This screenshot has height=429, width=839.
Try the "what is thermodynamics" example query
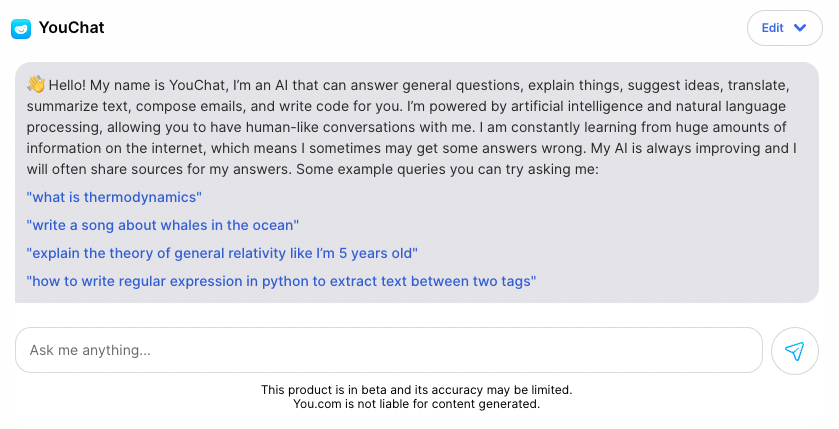[114, 198]
